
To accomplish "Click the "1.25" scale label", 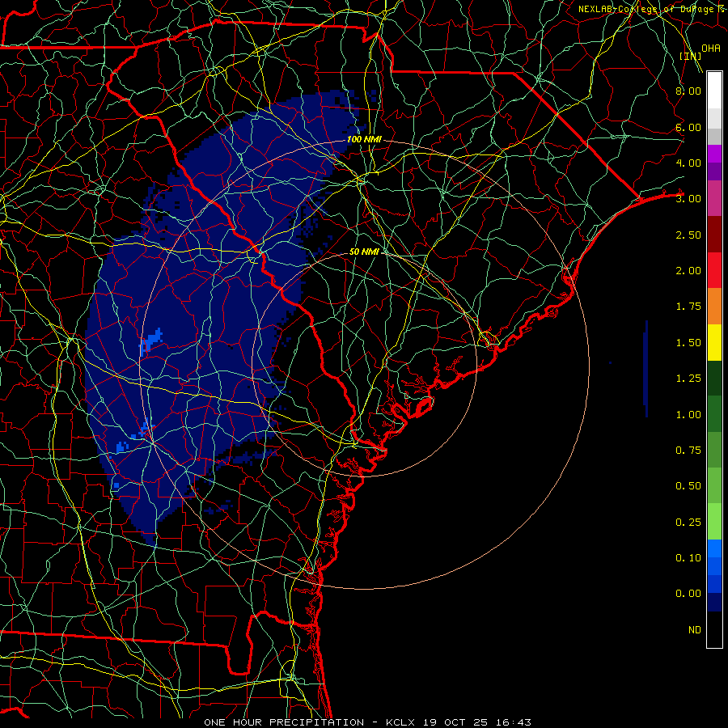I will 688,379.
